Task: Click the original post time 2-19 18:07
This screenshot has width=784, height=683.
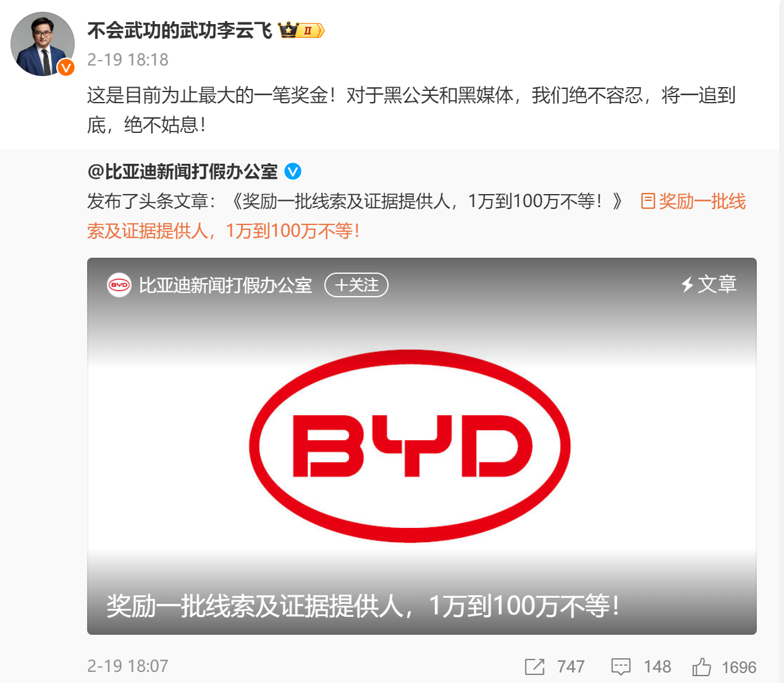Action: pyautogui.click(x=128, y=666)
